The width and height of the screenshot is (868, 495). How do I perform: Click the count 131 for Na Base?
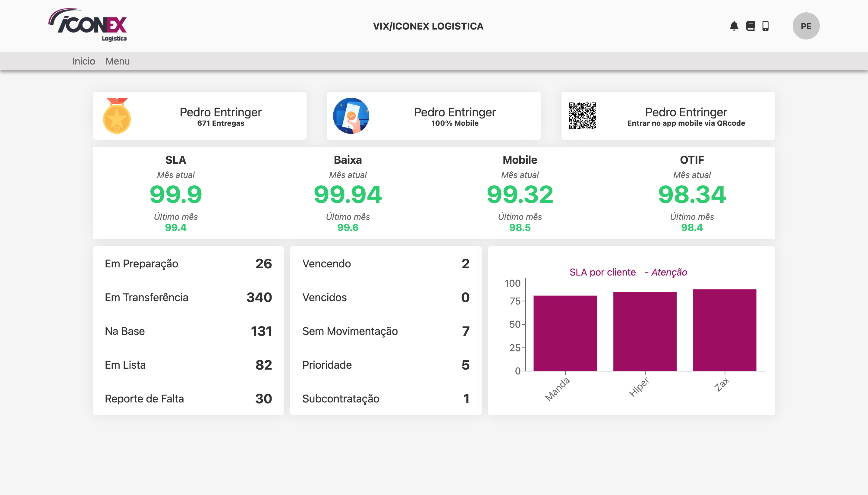(x=261, y=331)
